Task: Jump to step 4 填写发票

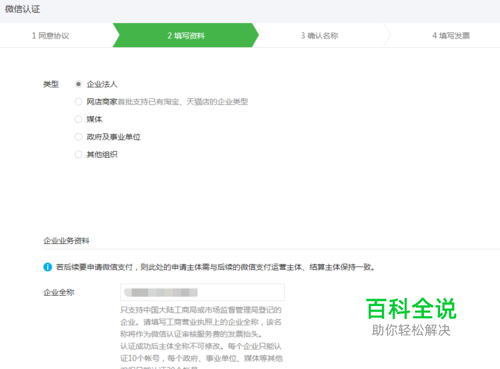Action: (x=451, y=36)
